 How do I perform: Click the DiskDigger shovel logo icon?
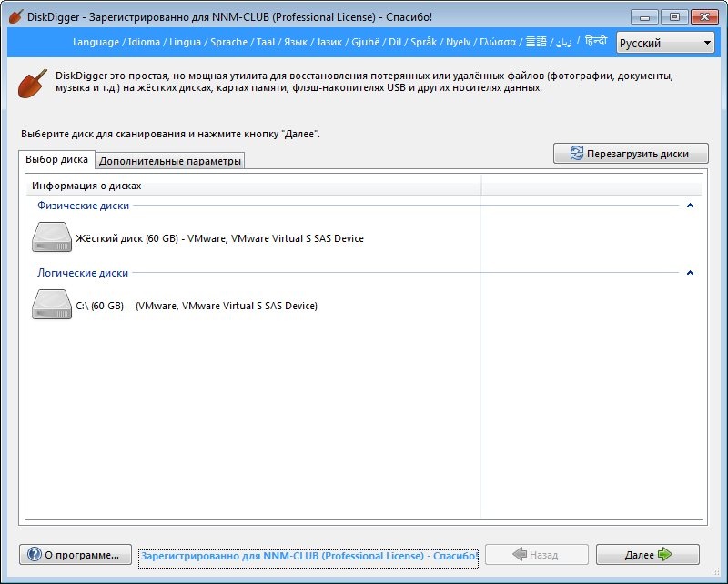click(x=33, y=83)
